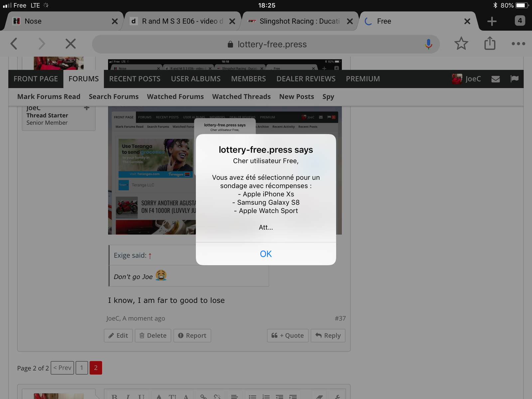Open the FORUMS menu item

click(x=83, y=79)
